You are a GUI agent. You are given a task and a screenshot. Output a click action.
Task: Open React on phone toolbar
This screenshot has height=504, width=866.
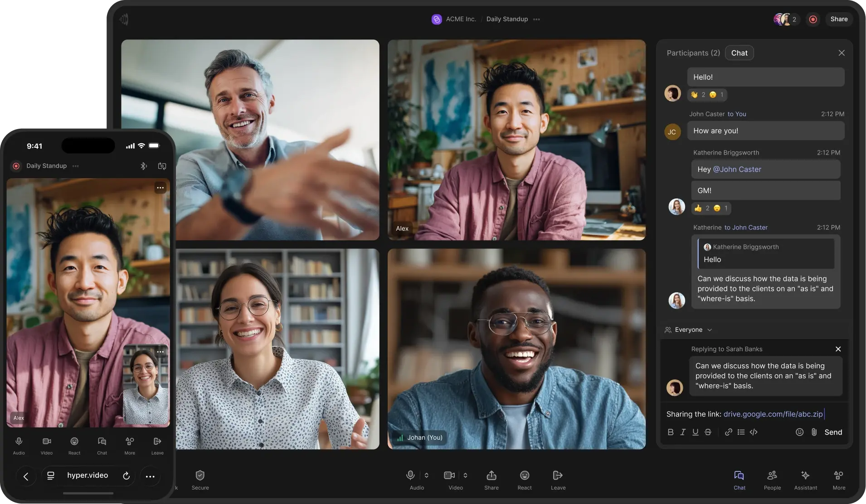(x=74, y=446)
